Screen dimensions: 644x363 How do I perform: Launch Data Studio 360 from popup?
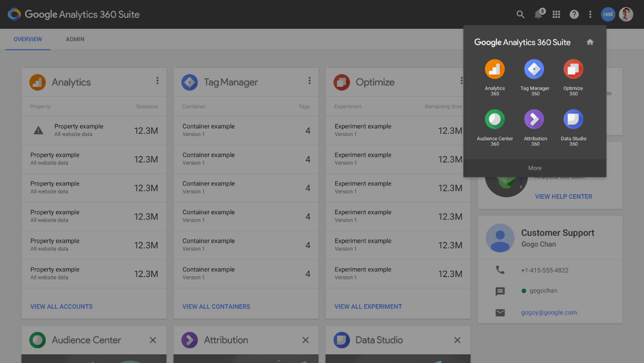click(x=573, y=128)
